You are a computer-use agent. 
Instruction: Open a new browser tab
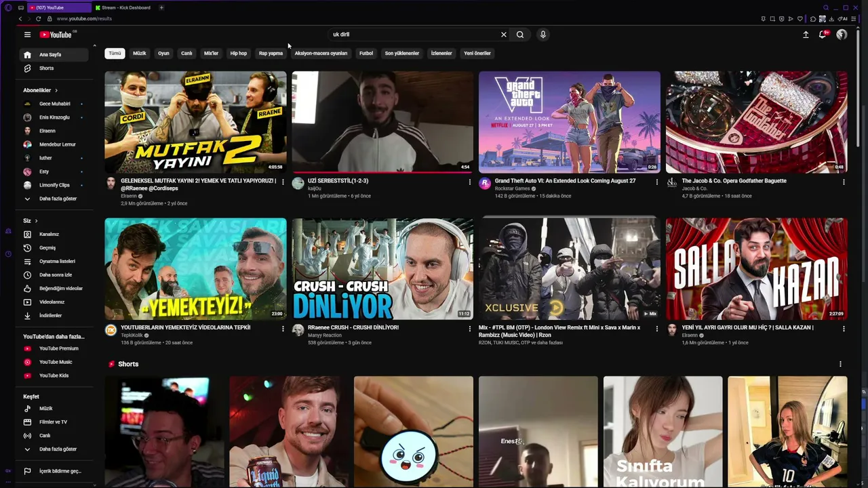(x=161, y=7)
